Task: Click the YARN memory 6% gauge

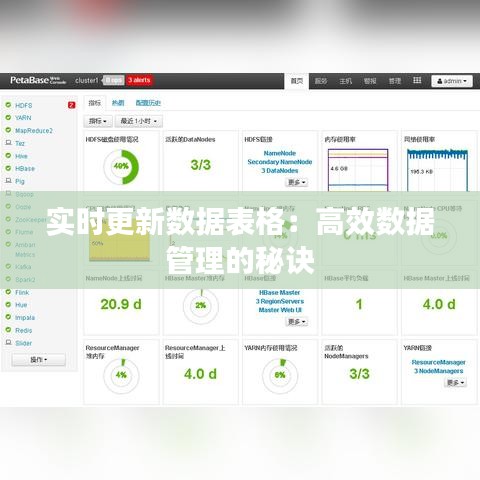Action: click(x=280, y=375)
